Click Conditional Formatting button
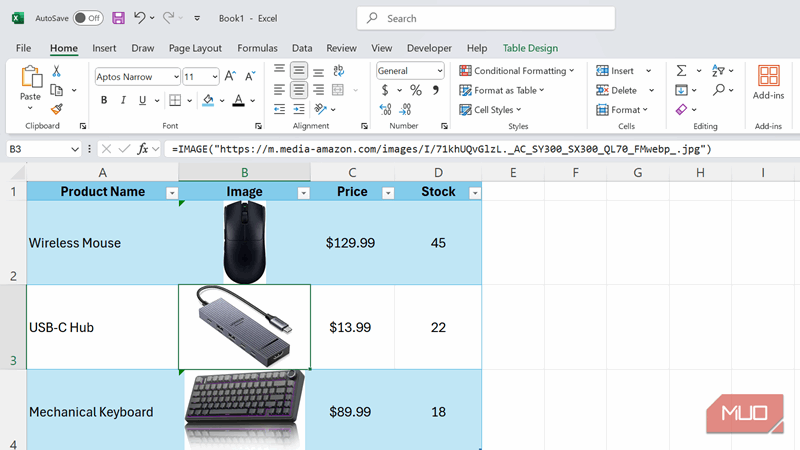The width and height of the screenshot is (800, 450). tap(517, 71)
